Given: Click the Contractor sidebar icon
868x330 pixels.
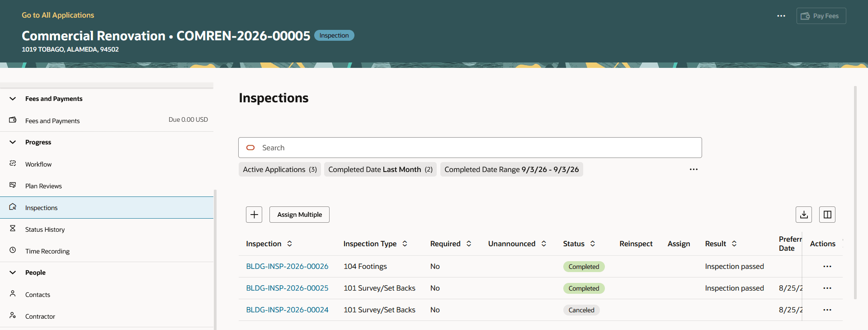Looking at the screenshot, I should (x=13, y=316).
